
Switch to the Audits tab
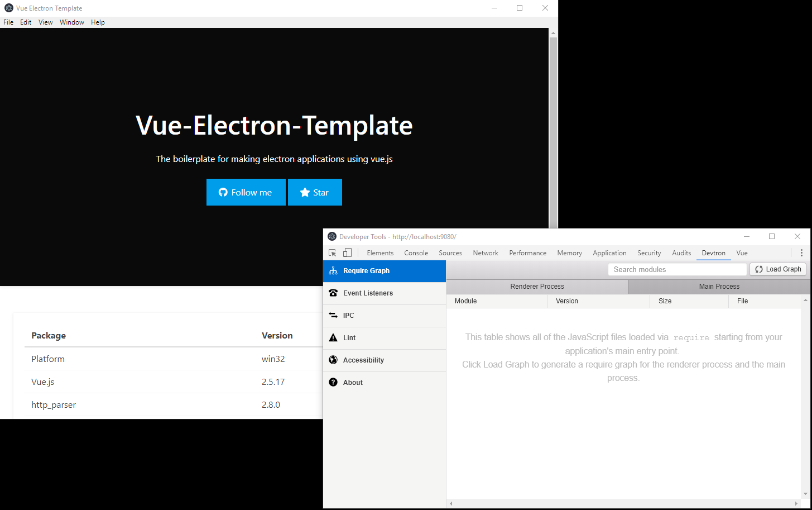point(681,253)
